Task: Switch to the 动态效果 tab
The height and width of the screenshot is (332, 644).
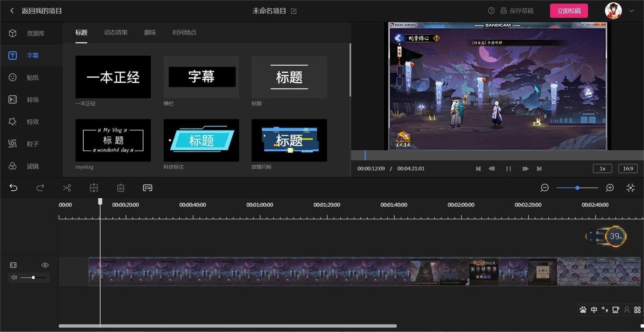Action: (116, 33)
